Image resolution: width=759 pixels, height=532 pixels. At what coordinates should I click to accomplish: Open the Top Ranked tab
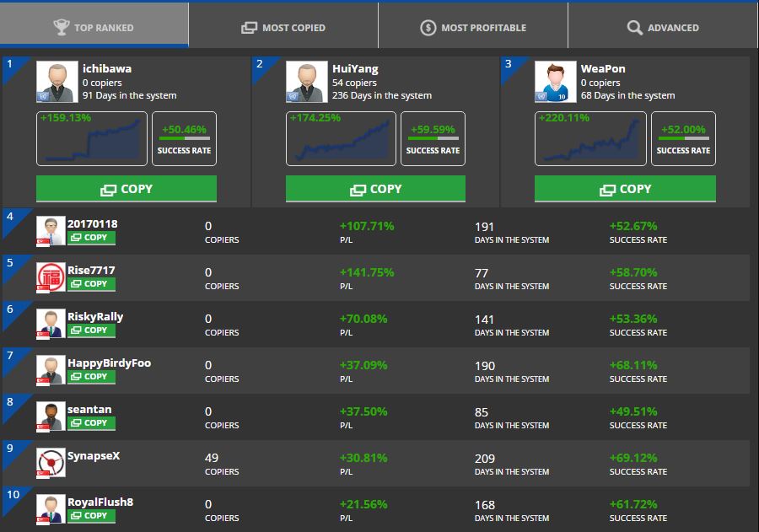94,28
